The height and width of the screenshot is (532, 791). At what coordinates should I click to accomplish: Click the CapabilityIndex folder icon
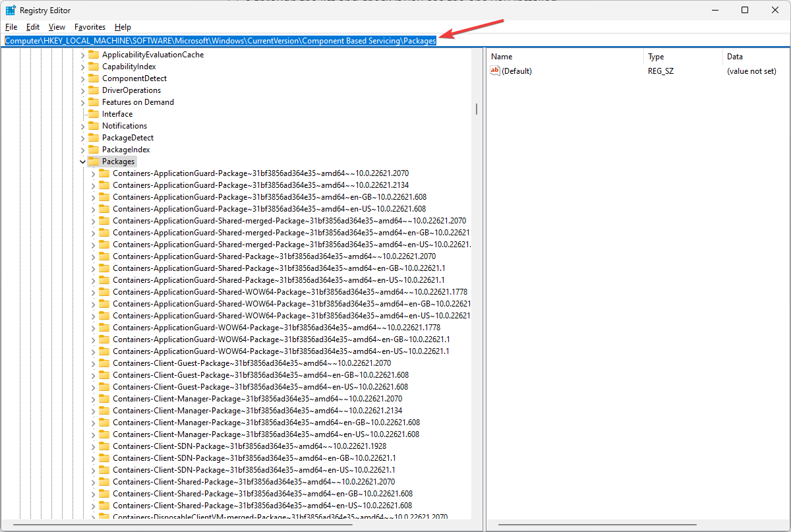point(93,67)
